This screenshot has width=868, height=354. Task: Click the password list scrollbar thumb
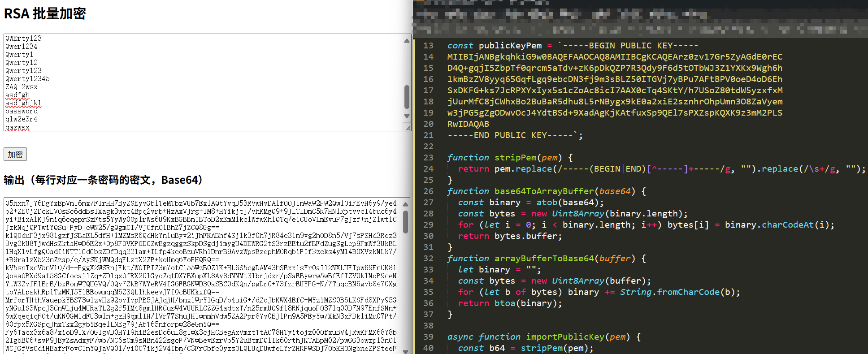pos(407,97)
